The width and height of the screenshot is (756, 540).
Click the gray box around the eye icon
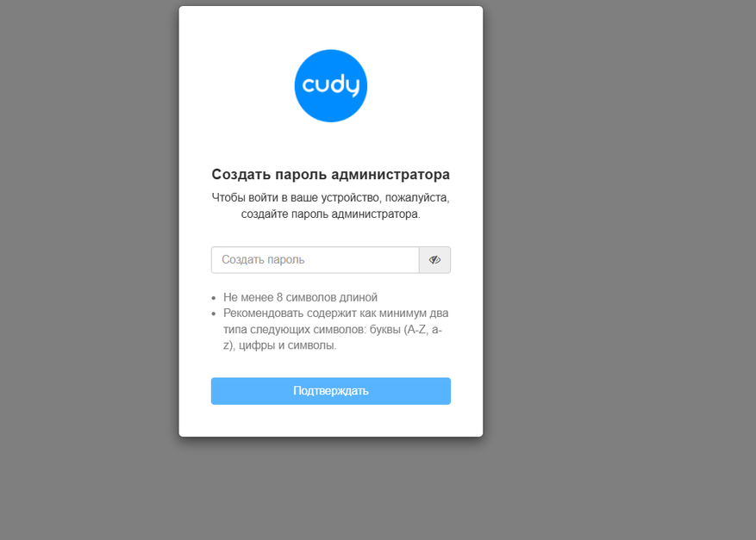(434, 259)
